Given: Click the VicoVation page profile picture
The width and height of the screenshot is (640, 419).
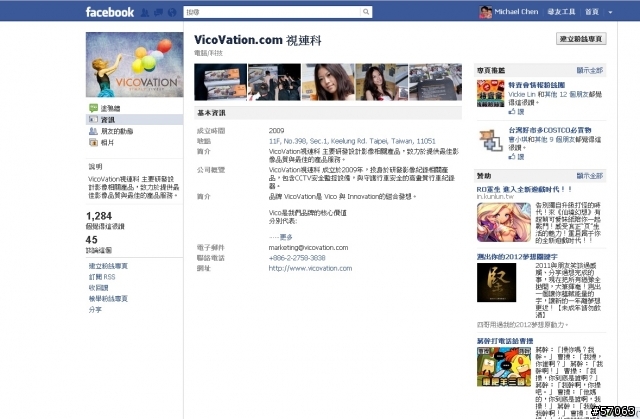Looking at the screenshot, I should [134, 64].
